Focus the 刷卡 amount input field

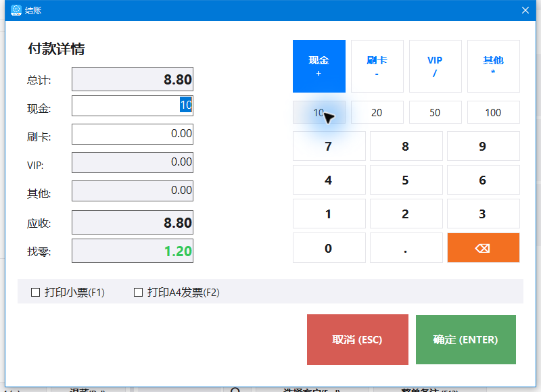click(x=133, y=134)
